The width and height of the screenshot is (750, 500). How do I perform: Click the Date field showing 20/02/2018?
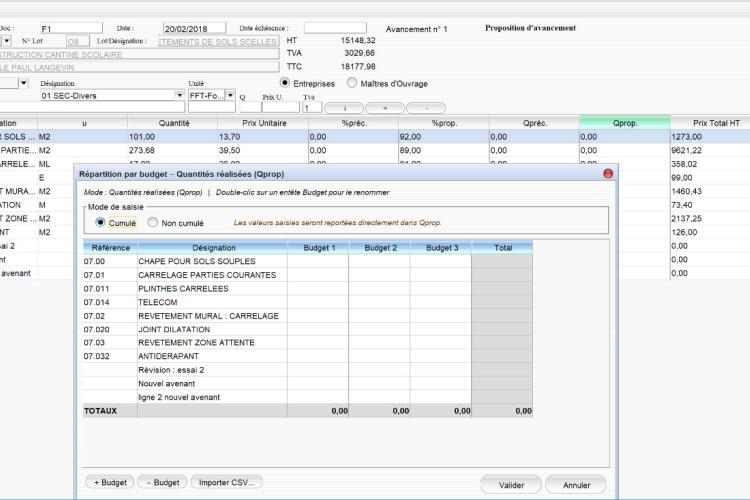pos(194,29)
